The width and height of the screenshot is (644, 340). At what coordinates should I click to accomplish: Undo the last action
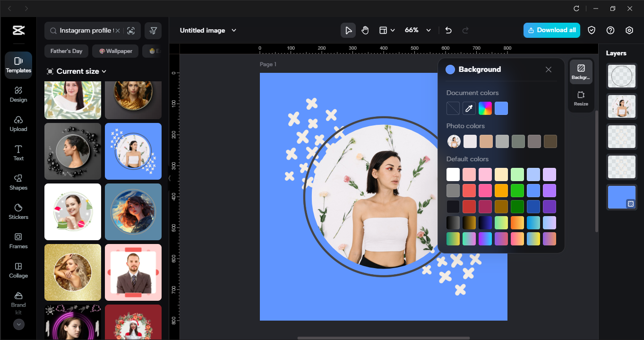448,30
